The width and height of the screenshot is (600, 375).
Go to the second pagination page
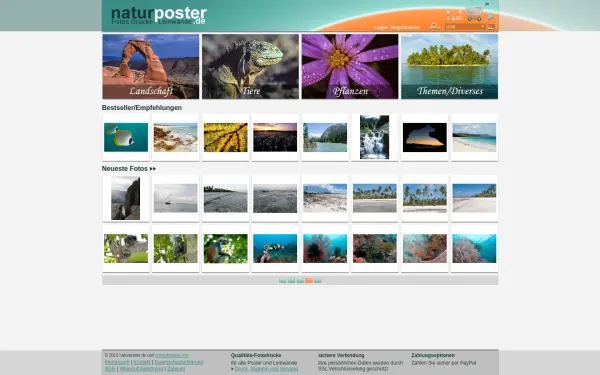click(292, 281)
